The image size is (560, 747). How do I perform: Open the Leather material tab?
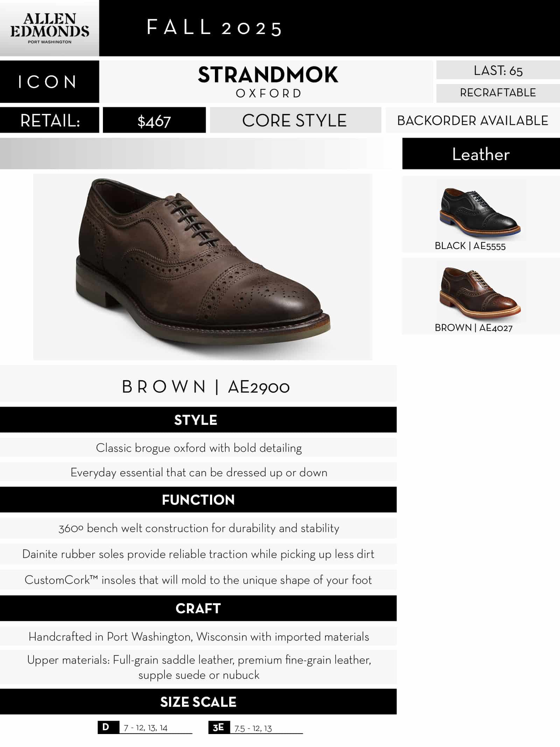click(x=481, y=154)
